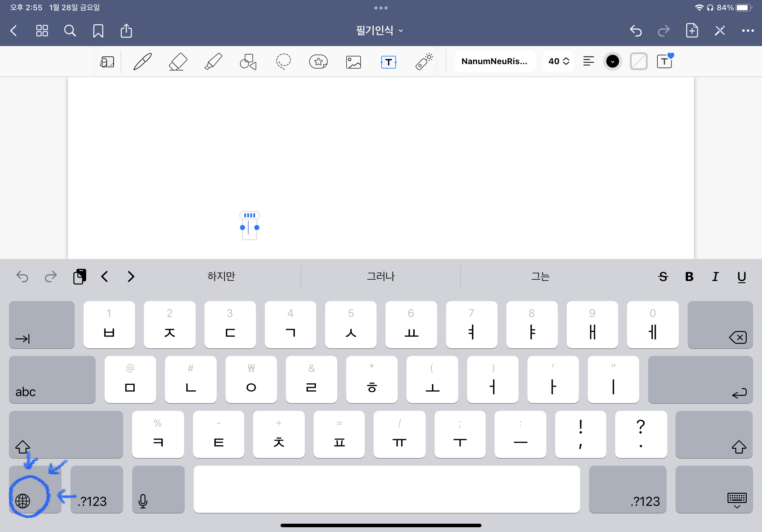Undo from the keyboard shortcut bar

tap(22, 276)
